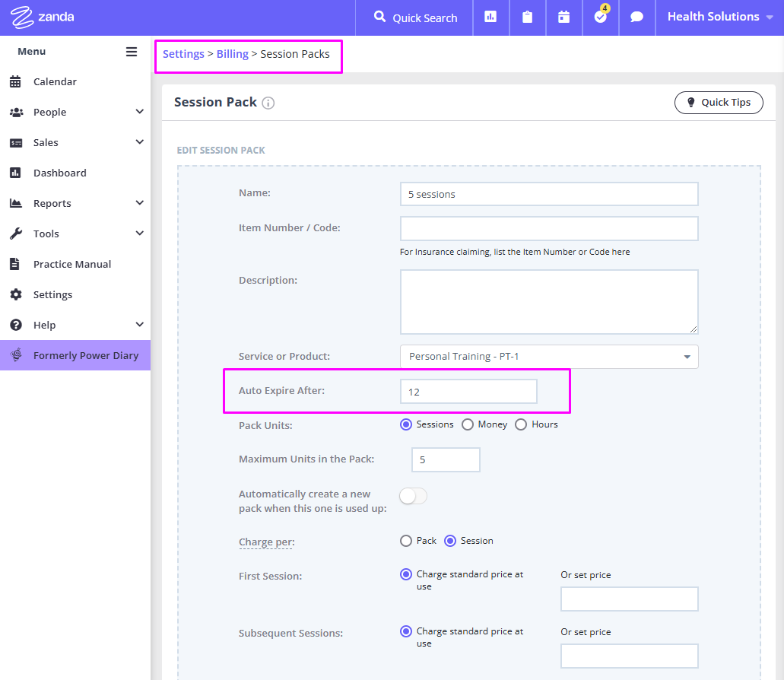This screenshot has width=784, height=680.
Task: Select Charge per Pack option
Action: point(407,541)
